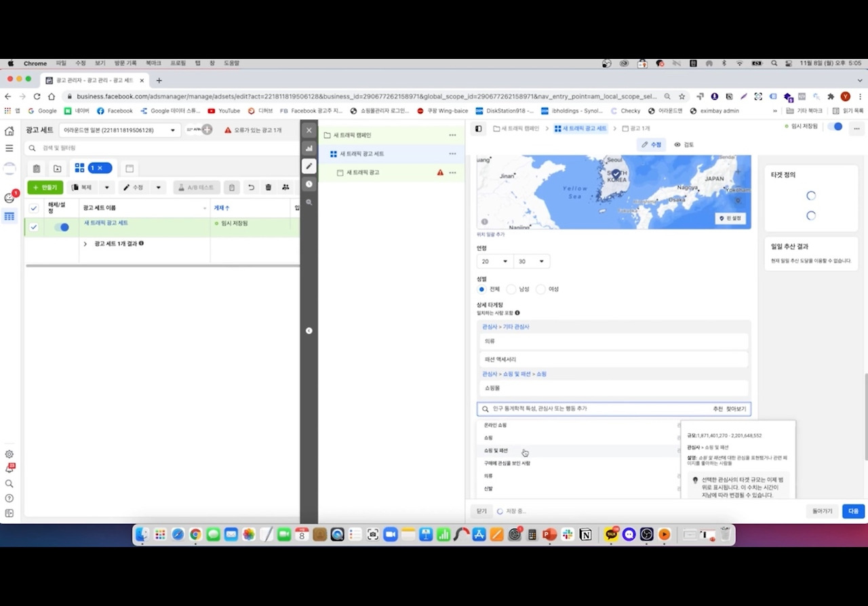
Task: Click the info icon beside 일치하는 사람 포함
Action: tap(517, 313)
